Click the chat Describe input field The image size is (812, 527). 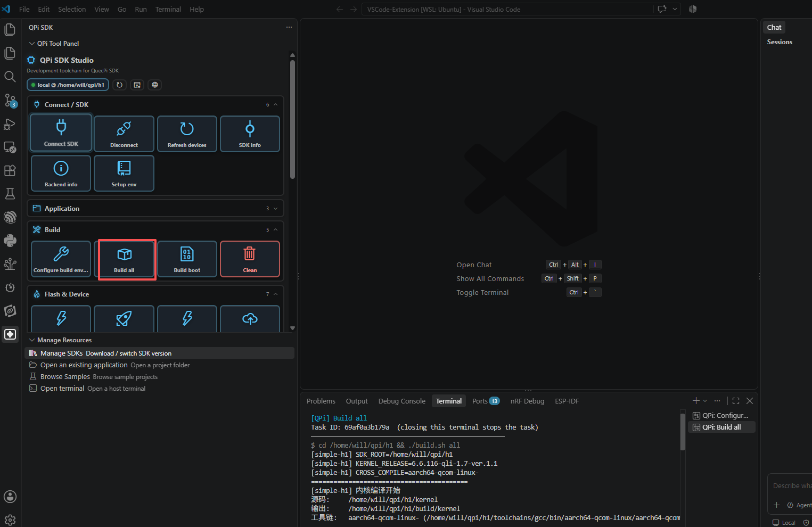792,485
